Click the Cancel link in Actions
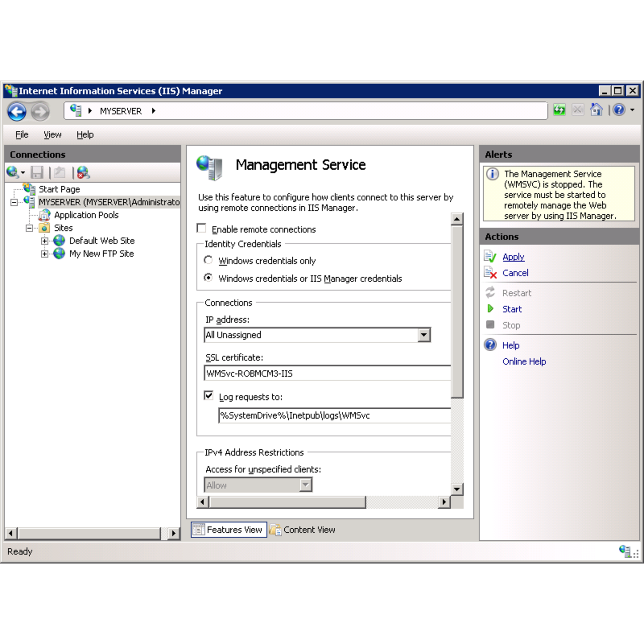 pos(515,273)
